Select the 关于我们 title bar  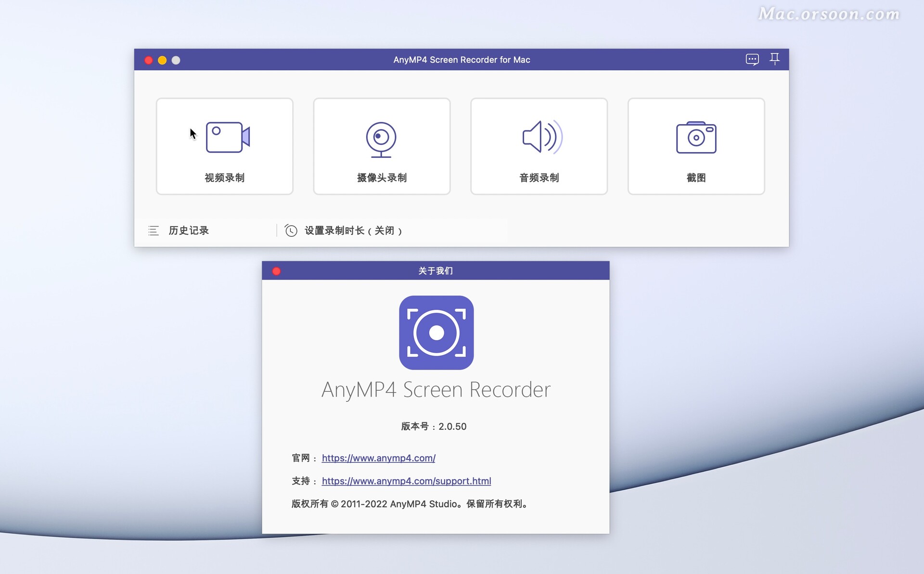pos(435,270)
